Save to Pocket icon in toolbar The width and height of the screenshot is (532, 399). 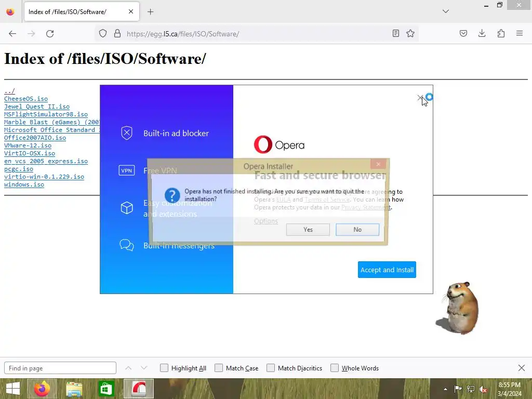click(x=463, y=34)
